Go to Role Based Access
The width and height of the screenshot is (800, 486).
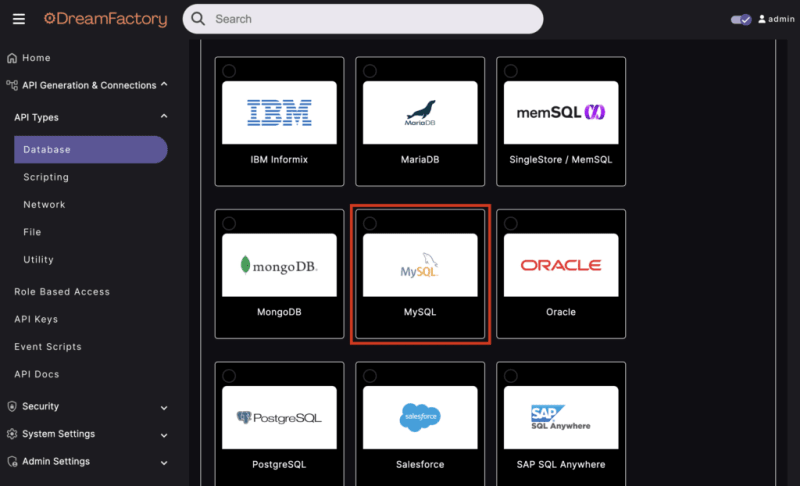coord(62,292)
